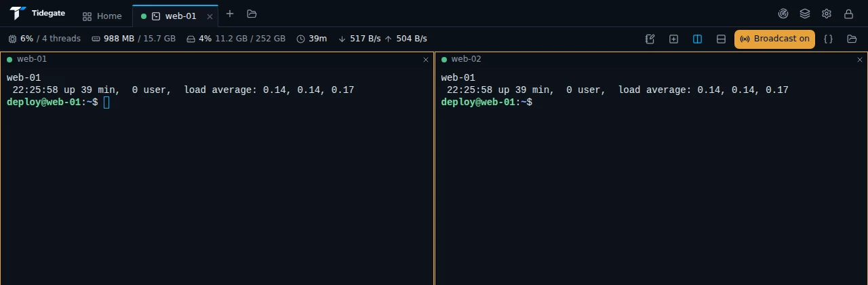Close the web-01 session tab
Viewport: 868px width, 285px height.
pyautogui.click(x=210, y=16)
